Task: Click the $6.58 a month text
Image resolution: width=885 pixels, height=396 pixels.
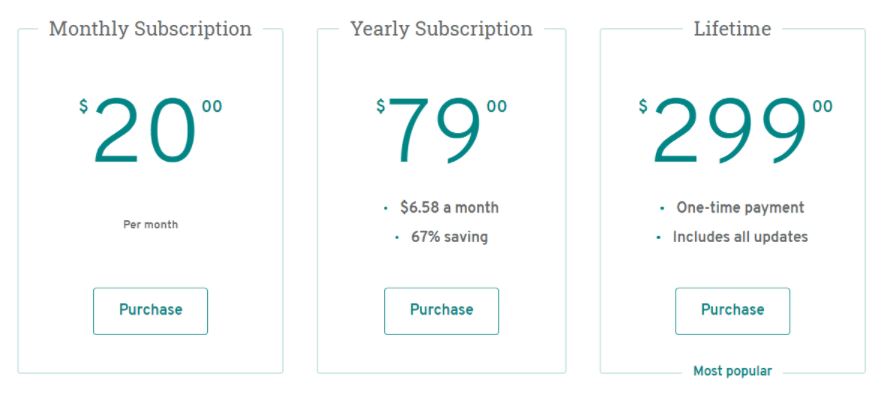Action: click(x=449, y=208)
